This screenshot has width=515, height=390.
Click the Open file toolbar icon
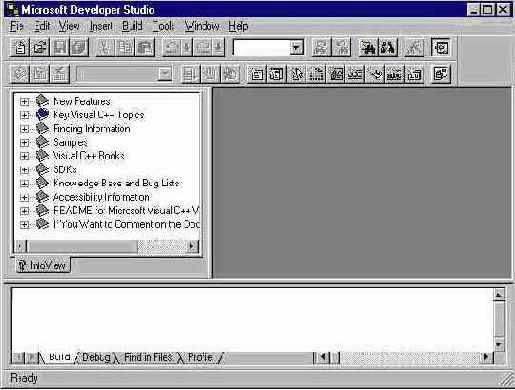tap(40, 47)
